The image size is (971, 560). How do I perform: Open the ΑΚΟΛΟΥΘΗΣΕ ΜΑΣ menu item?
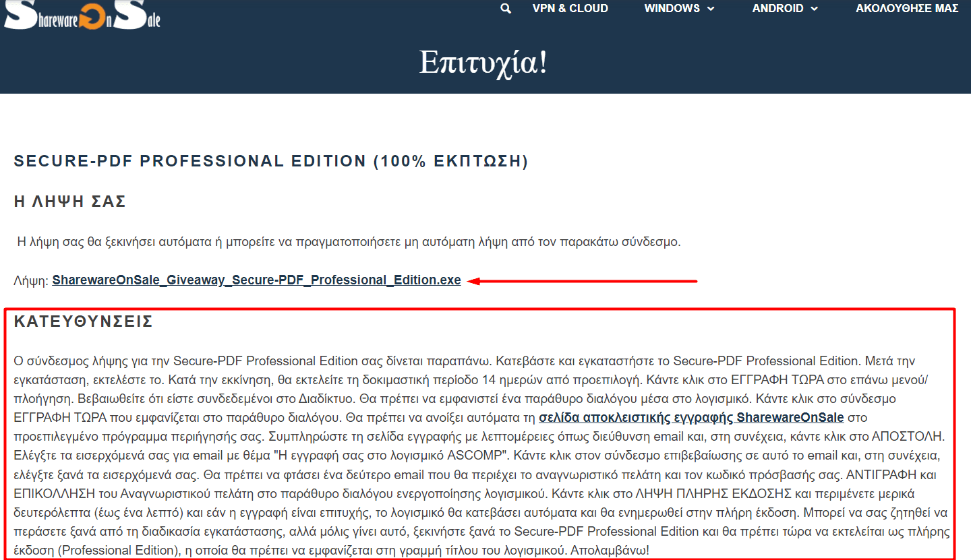(907, 9)
